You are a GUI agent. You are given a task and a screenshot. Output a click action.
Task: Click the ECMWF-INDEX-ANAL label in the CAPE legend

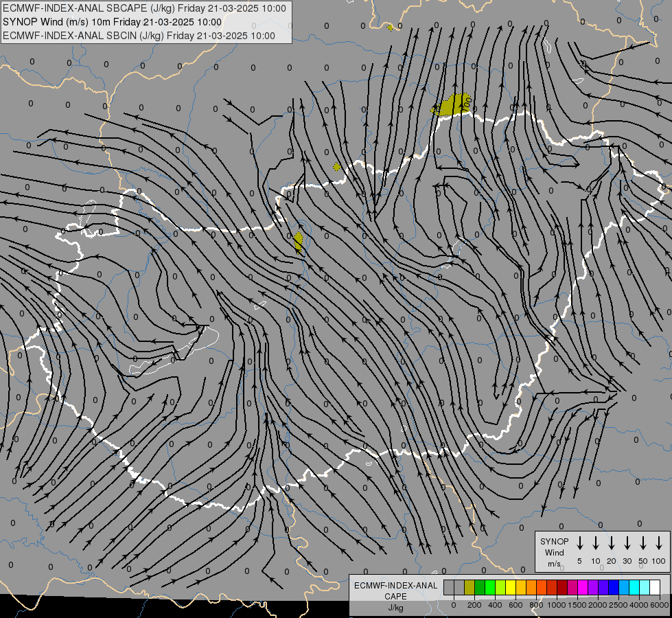point(395,586)
